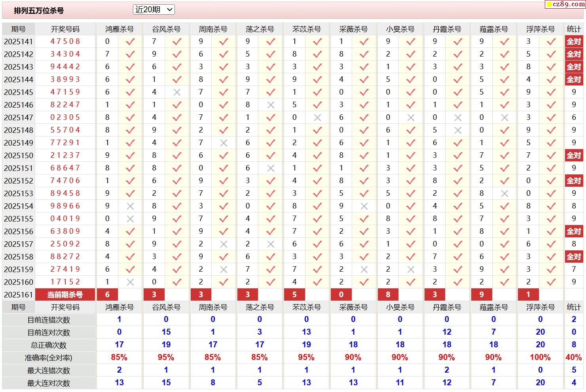
Task: Click current kill number 6 under 鸿雁杀号 in row 2025161
Action: (x=107, y=295)
